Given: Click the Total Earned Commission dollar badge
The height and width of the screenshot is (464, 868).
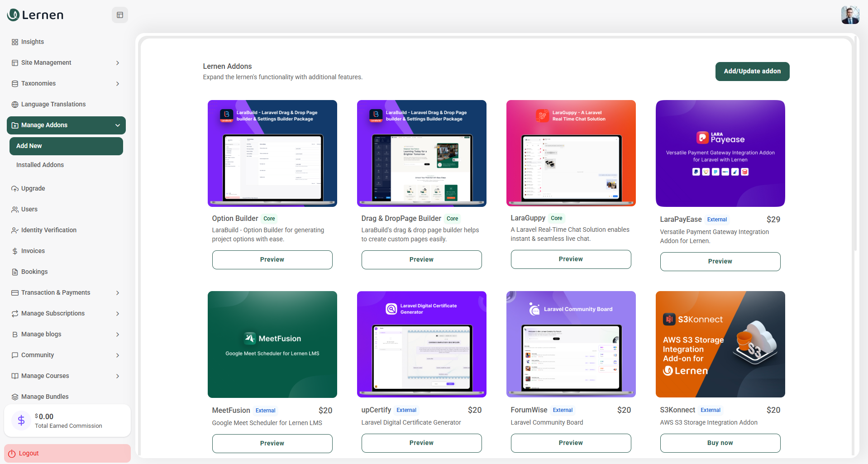Looking at the screenshot, I should point(21,420).
